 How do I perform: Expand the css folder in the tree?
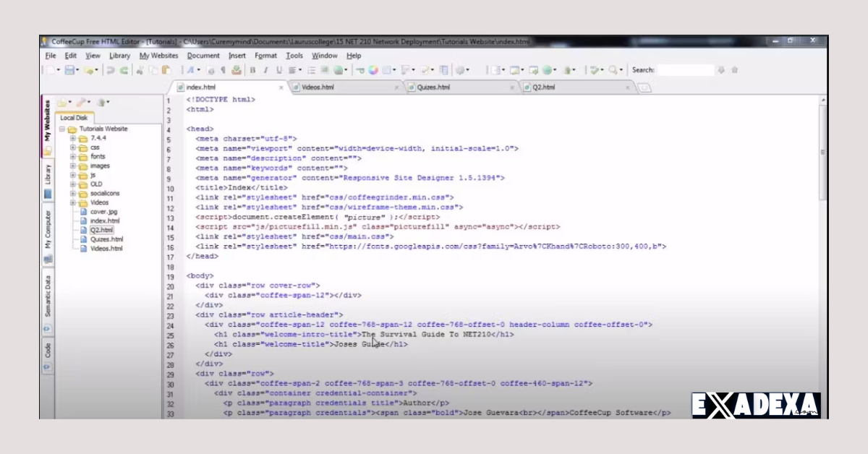(73, 147)
